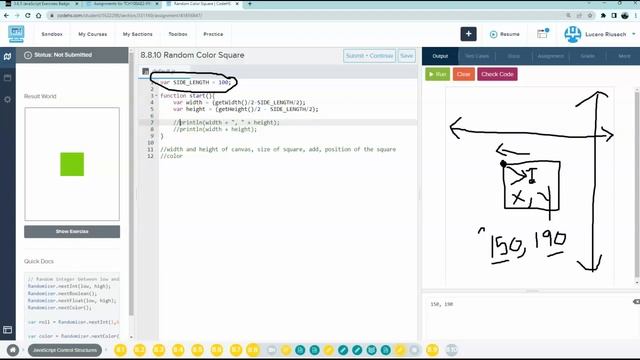Click Quick Docs heading
640x360 pixels.
[39, 261]
